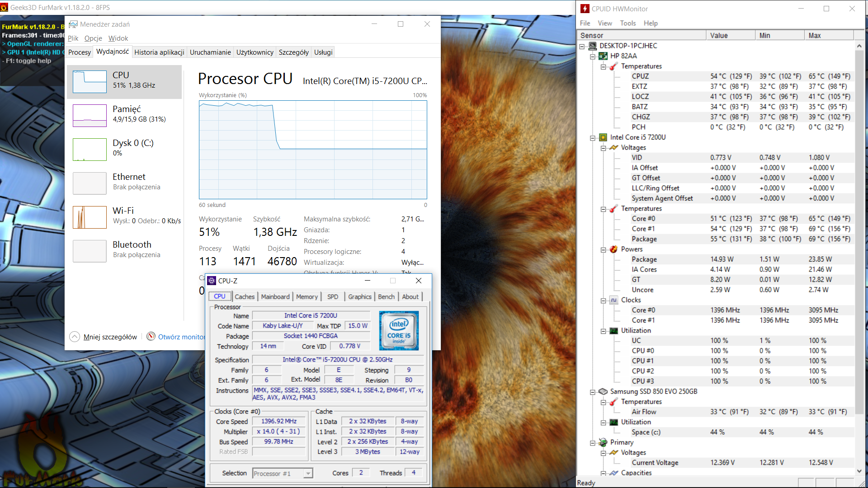Open the Graphics tab in CPU-Z
Image resolution: width=868 pixels, height=488 pixels.
click(x=360, y=296)
